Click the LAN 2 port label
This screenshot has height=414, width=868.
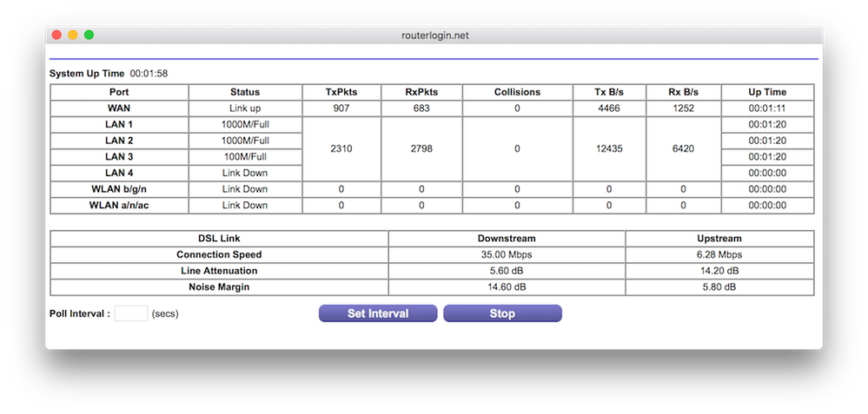119,141
